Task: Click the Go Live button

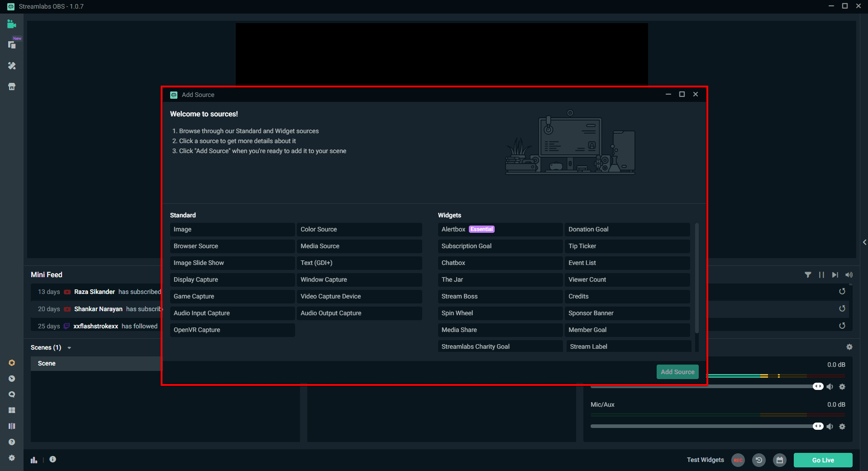Action: (823, 460)
